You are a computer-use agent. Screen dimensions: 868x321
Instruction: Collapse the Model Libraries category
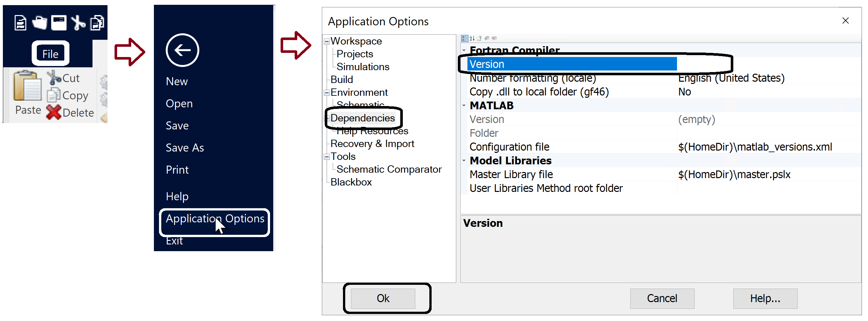pos(464,160)
